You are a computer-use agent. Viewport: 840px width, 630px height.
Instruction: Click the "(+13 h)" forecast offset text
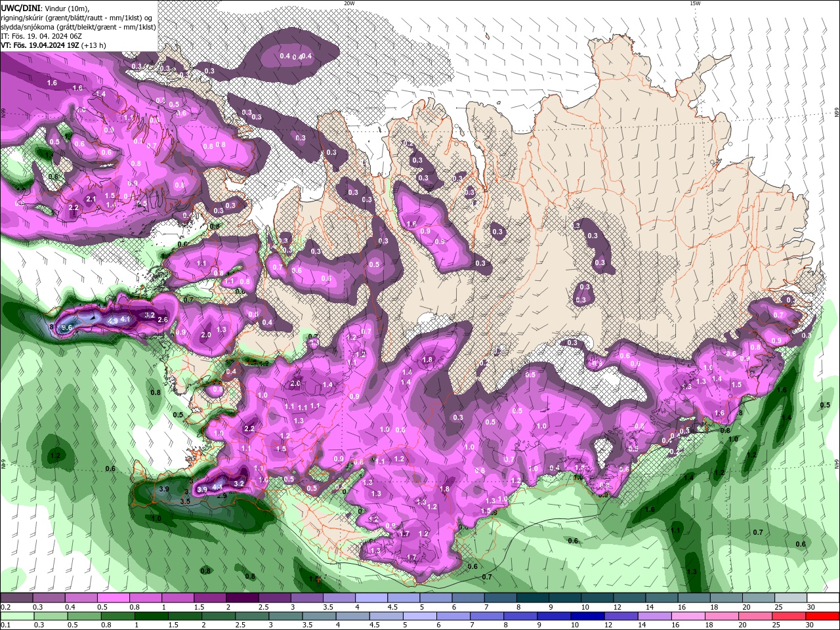click(x=94, y=45)
